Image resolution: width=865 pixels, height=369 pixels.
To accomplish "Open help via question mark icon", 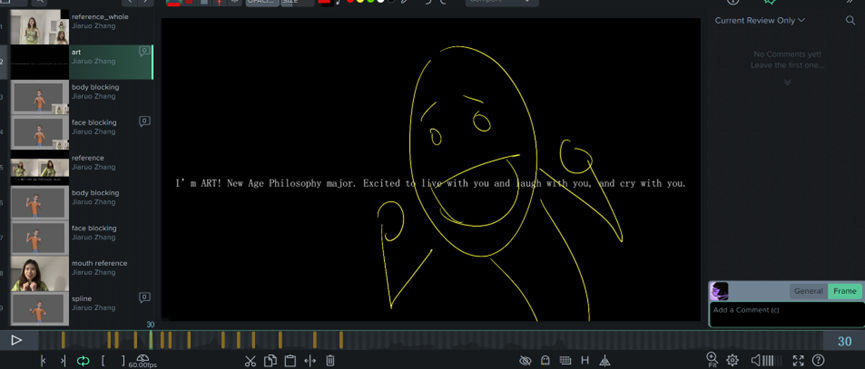I will (x=818, y=361).
